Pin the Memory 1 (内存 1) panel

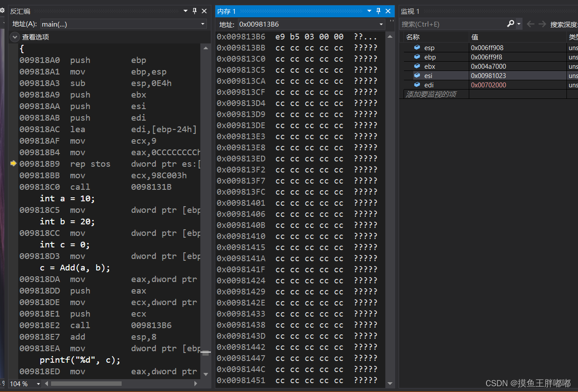379,11
